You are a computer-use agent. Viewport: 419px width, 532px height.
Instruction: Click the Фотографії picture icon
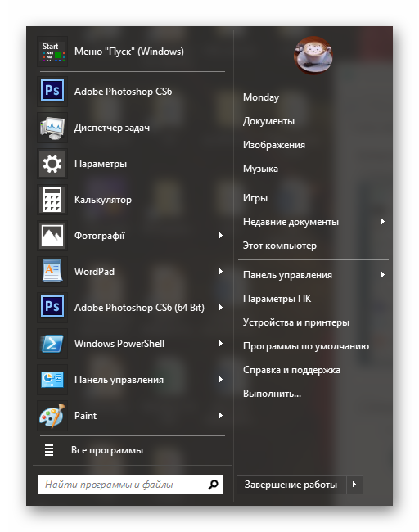click(52, 236)
